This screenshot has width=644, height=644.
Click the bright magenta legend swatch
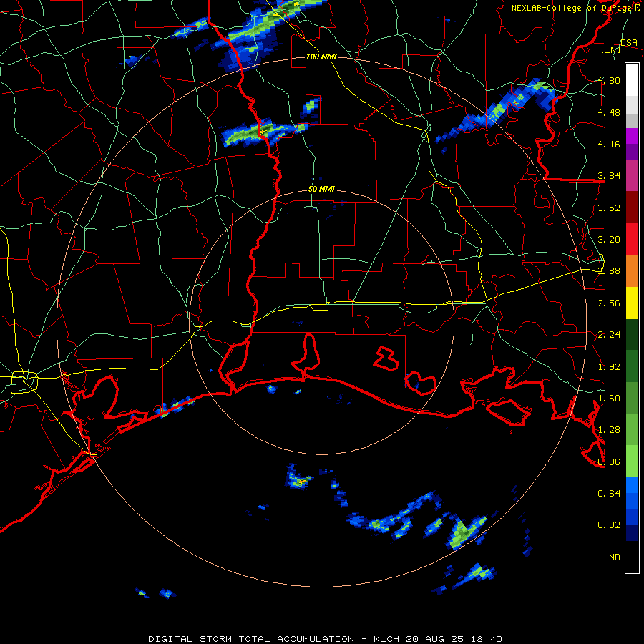[x=632, y=136]
